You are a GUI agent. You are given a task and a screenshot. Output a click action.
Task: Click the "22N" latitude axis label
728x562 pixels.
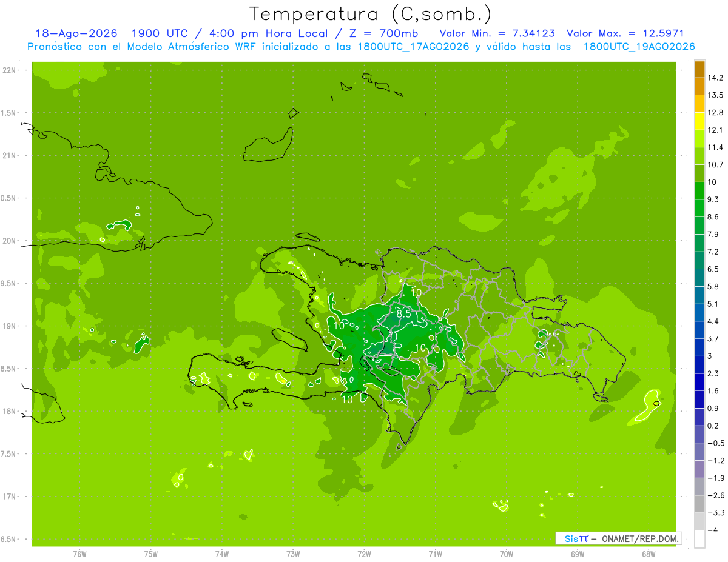pyautogui.click(x=10, y=70)
